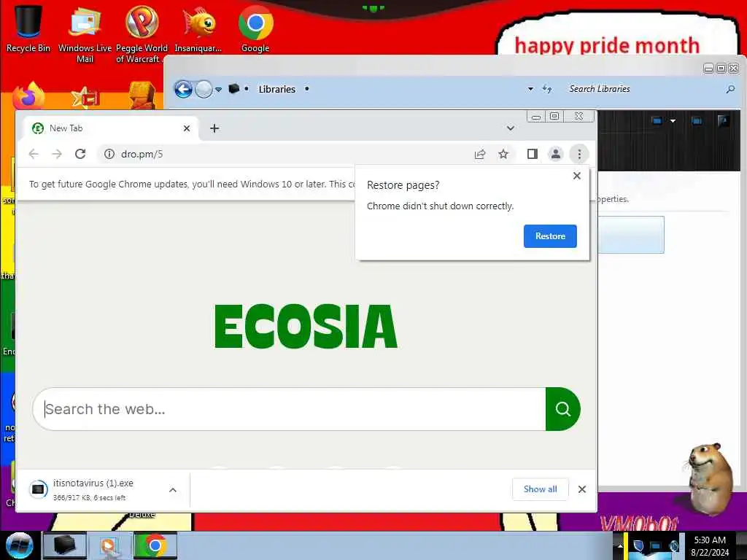Click the network icon in system tray

656,545
